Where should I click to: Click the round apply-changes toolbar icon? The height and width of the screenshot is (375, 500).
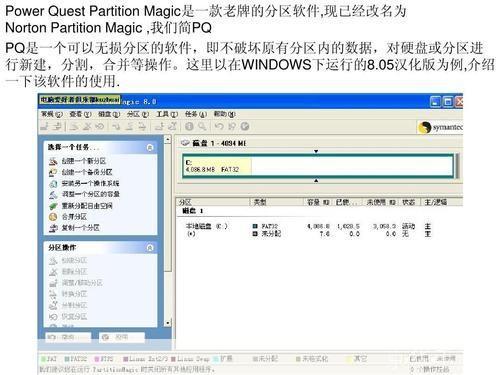pos(245,126)
